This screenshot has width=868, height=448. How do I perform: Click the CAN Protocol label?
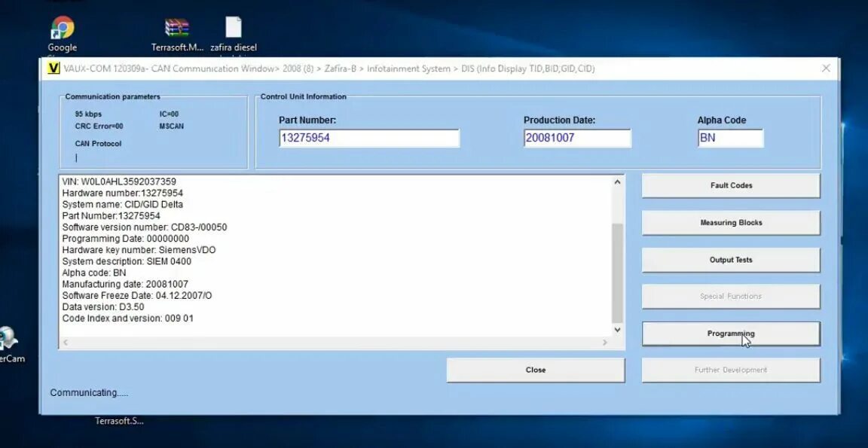click(98, 144)
